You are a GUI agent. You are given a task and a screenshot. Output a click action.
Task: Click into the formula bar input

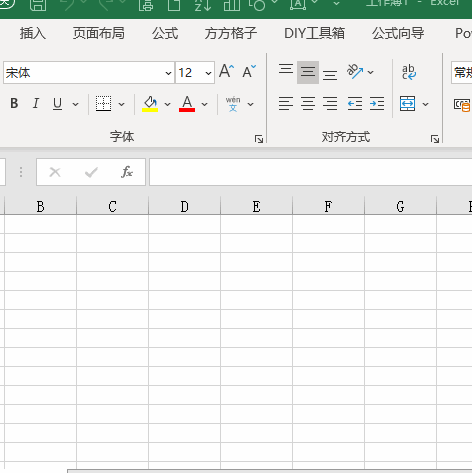(x=311, y=172)
